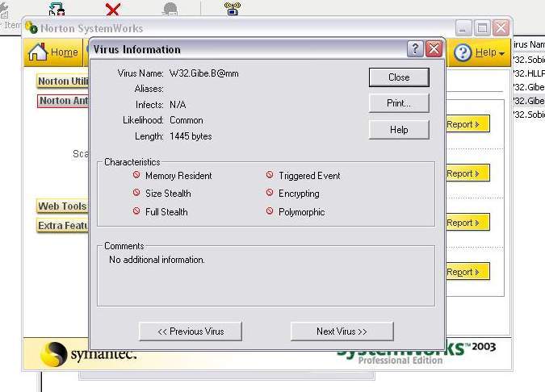This screenshot has width=545, height=392.
Task: Click the wireless antenna toolbar icon in background
Action: pyautogui.click(x=233, y=8)
